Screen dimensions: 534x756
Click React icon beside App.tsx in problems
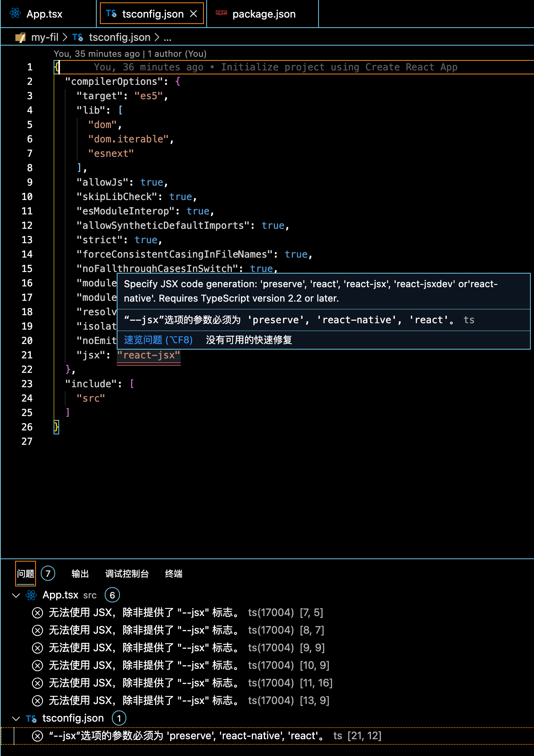31,595
